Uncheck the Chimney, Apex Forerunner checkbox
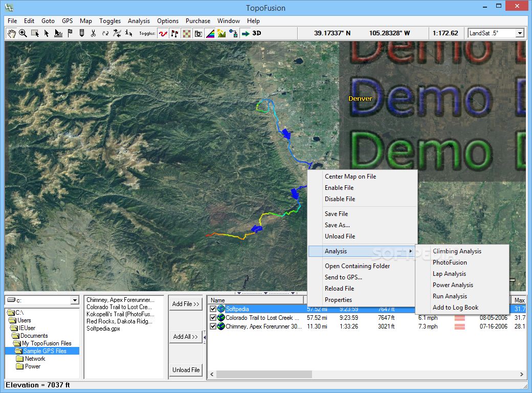 [213, 326]
